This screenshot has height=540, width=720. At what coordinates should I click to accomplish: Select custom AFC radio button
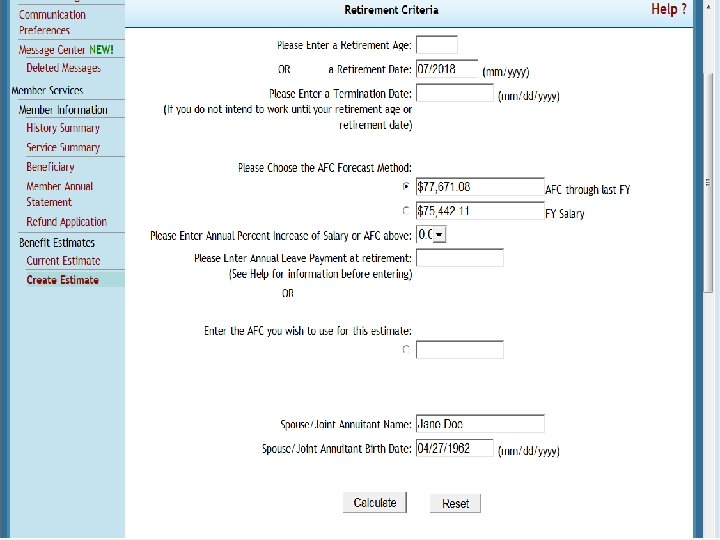tap(405, 349)
